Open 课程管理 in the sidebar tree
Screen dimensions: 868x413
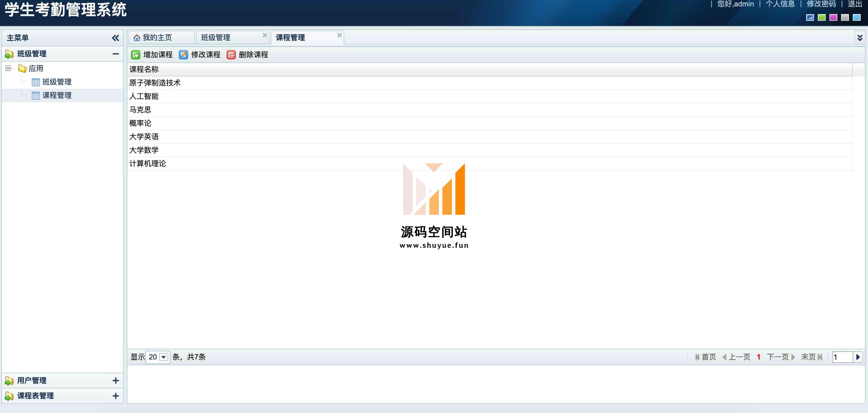[57, 95]
